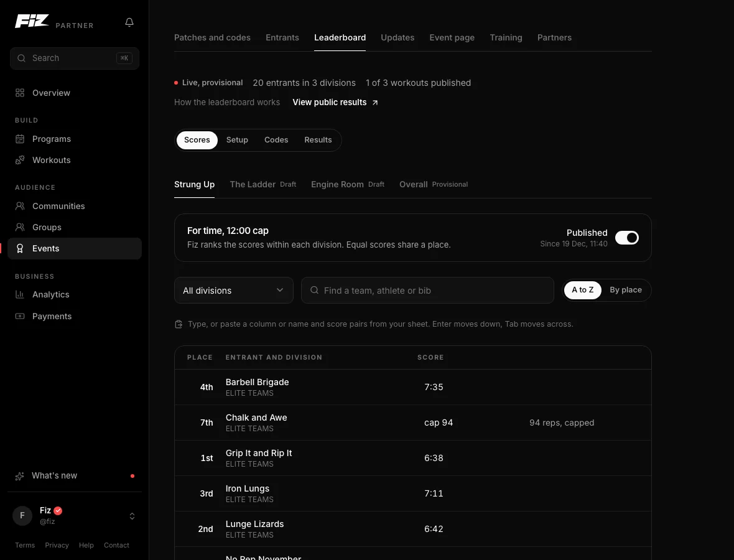Viewport: 734px width, 560px height.
Task: Open Programs via calendar icon
Action: coord(20,139)
